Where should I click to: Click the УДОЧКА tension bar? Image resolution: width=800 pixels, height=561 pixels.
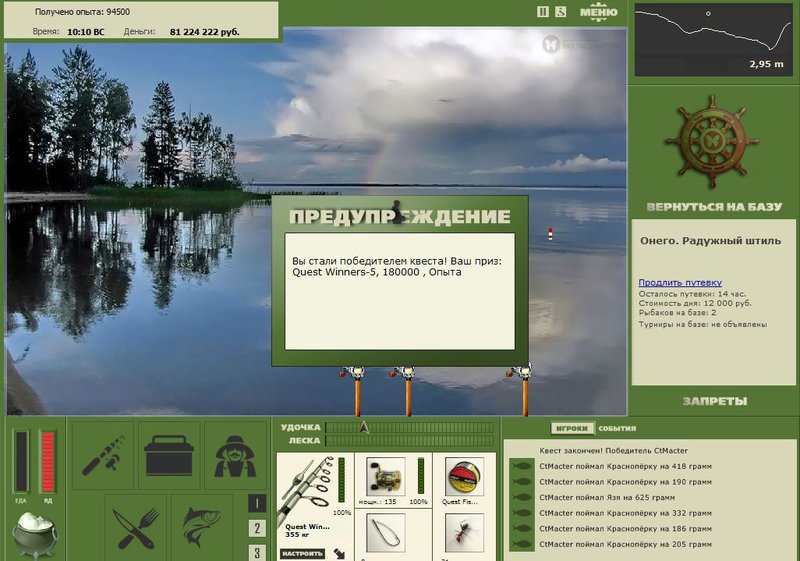pyautogui.click(x=409, y=427)
